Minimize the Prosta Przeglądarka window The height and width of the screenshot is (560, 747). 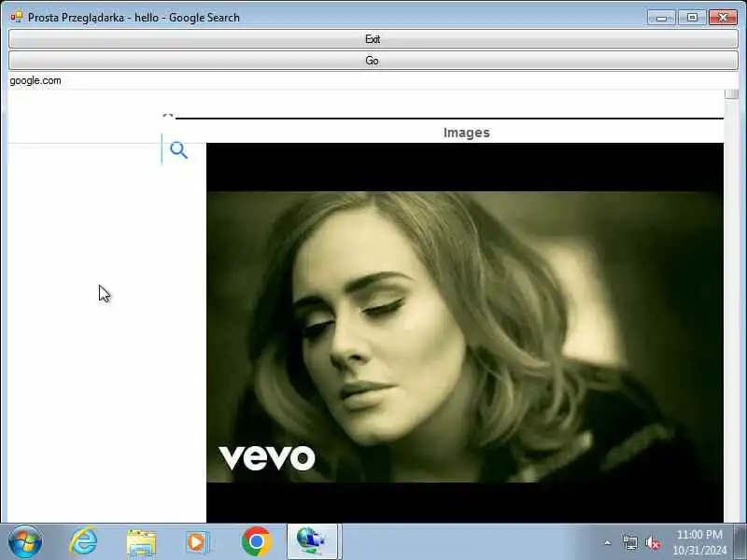661,18
